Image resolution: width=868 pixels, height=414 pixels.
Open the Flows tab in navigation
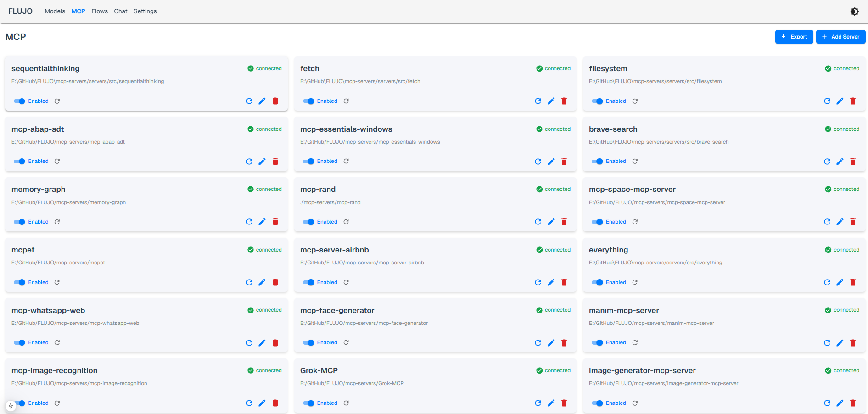(100, 11)
